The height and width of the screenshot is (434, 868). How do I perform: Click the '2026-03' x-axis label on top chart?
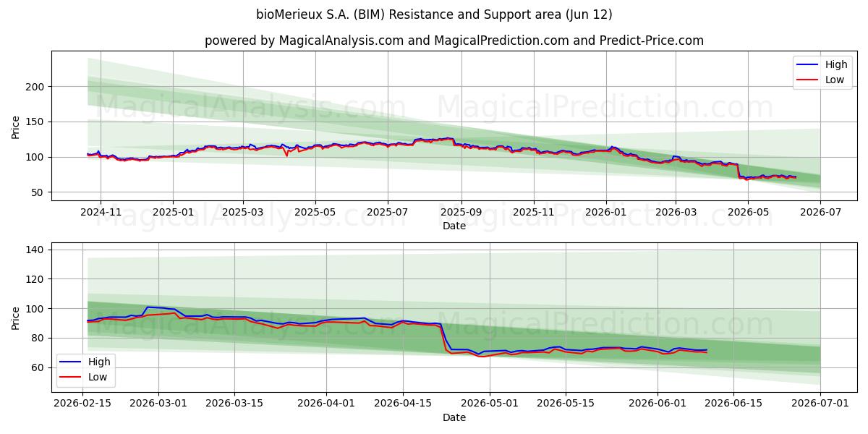tap(676, 213)
